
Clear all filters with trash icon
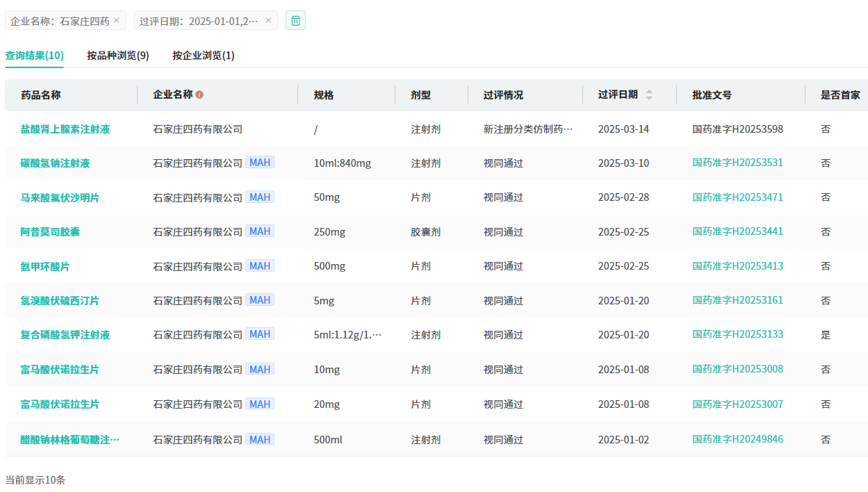(295, 21)
